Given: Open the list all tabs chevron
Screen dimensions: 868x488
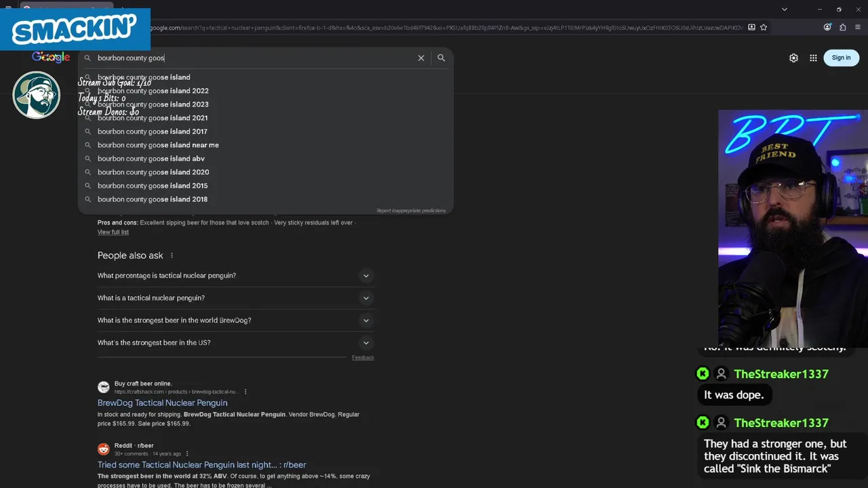Looking at the screenshot, I should click(785, 9).
